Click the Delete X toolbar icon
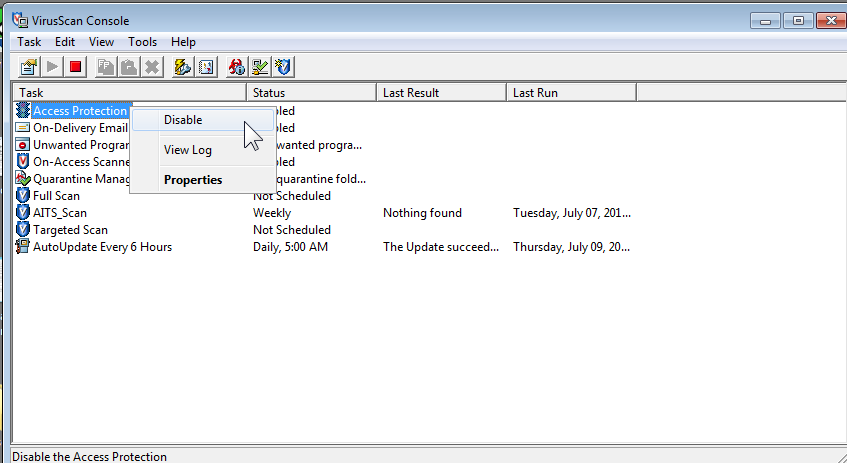 (152, 67)
